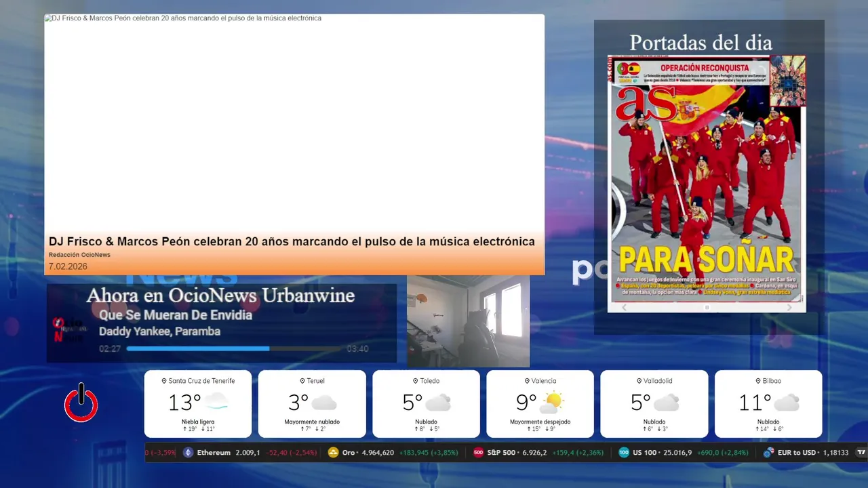
Task: Click the EUR to USD rate 1,18133
Action: pyautogui.click(x=835, y=453)
